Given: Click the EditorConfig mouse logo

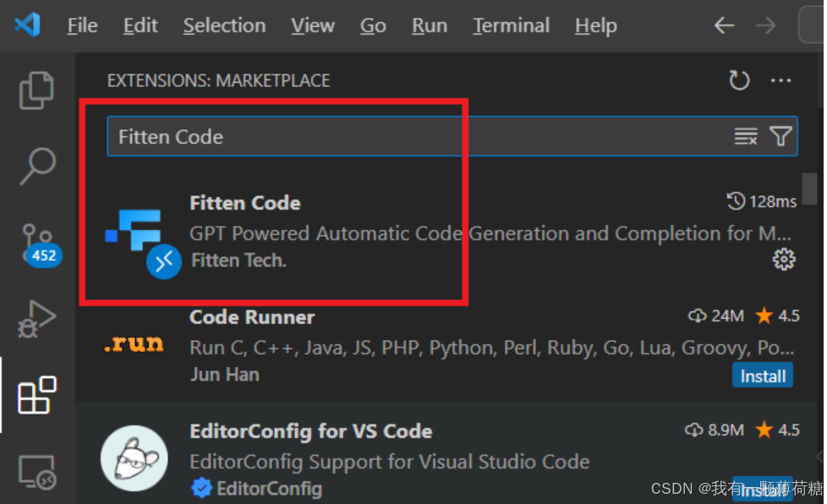Looking at the screenshot, I should [134, 458].
